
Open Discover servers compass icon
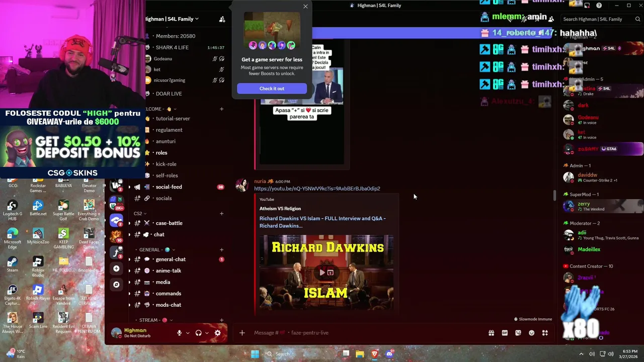click(116, 285)
